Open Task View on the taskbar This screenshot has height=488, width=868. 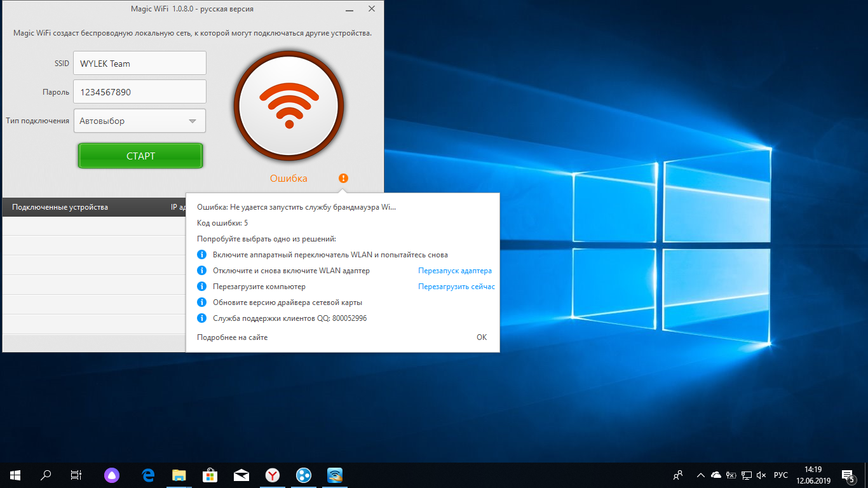click(x=76, y=475)
